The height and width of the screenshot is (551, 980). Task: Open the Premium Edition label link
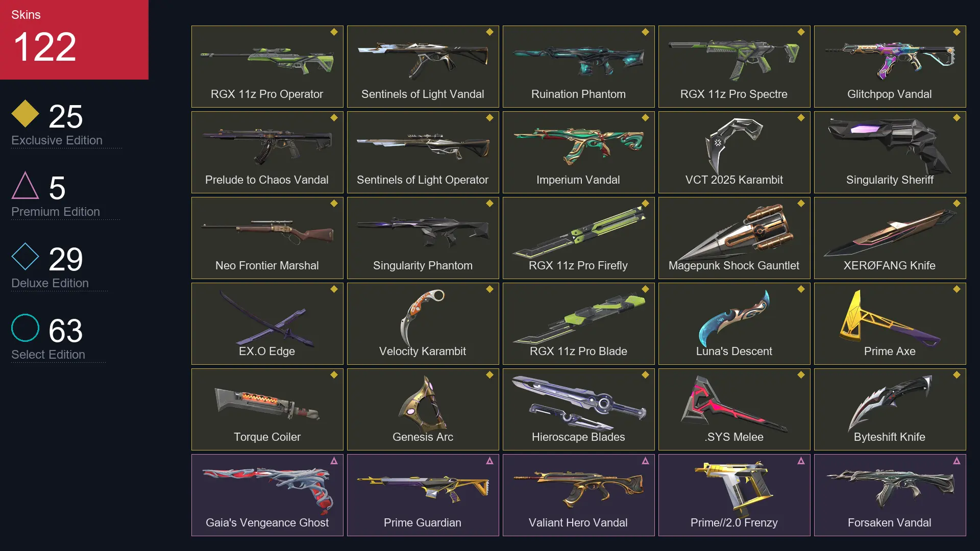56,212
